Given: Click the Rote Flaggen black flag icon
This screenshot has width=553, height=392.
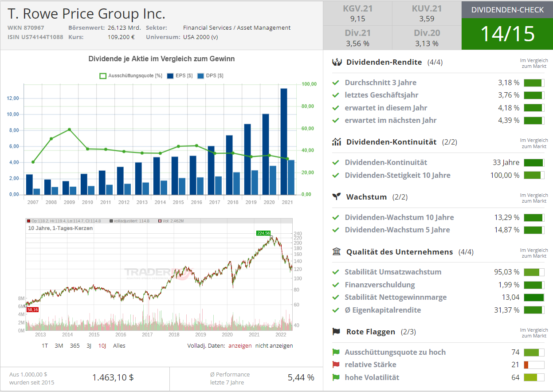Looking at the screenshot, I should [337, 331].
